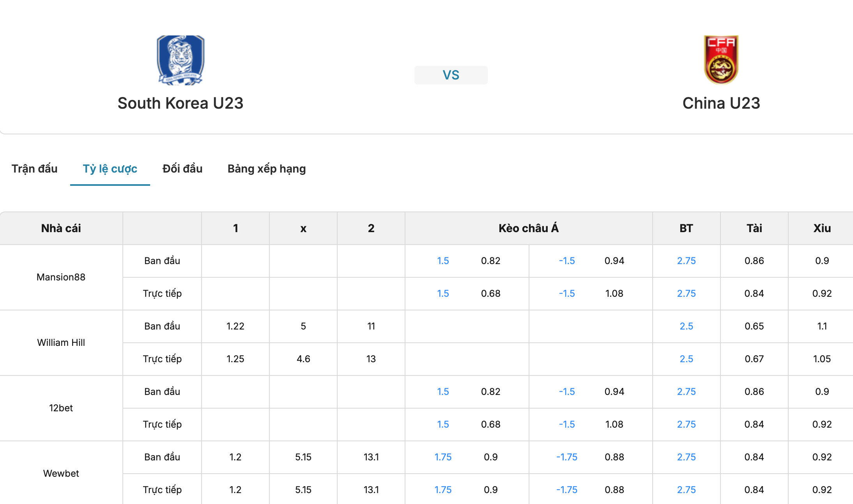The image size is (853, 504).
Task: Click the Wewbet bookmaker name
Action: (61, 473)
